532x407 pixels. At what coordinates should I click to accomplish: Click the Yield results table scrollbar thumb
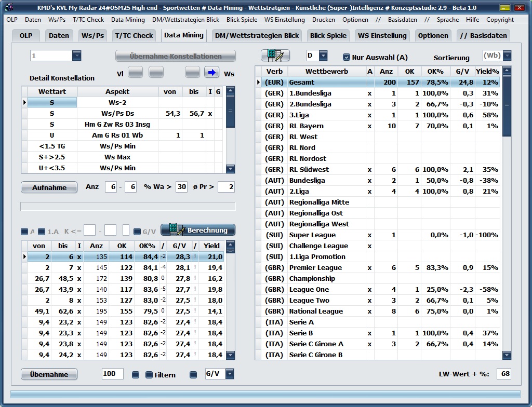pyautogui.click(x=230, y=251)
